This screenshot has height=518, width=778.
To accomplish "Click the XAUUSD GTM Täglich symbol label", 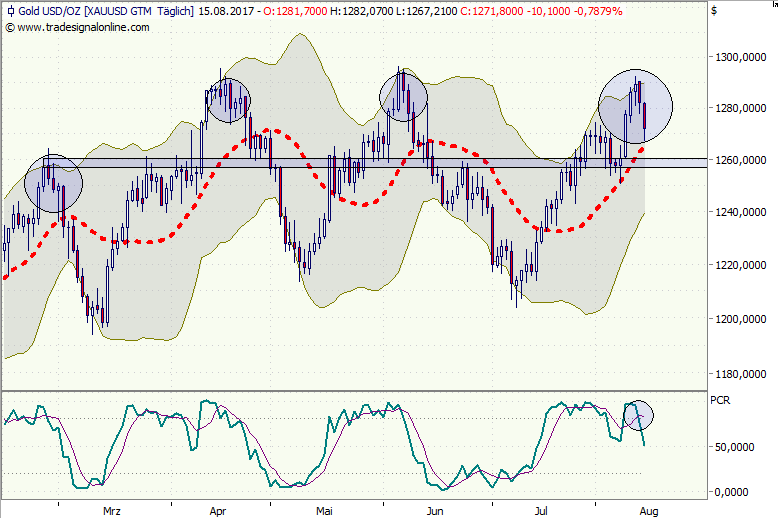I will point(139,11).
